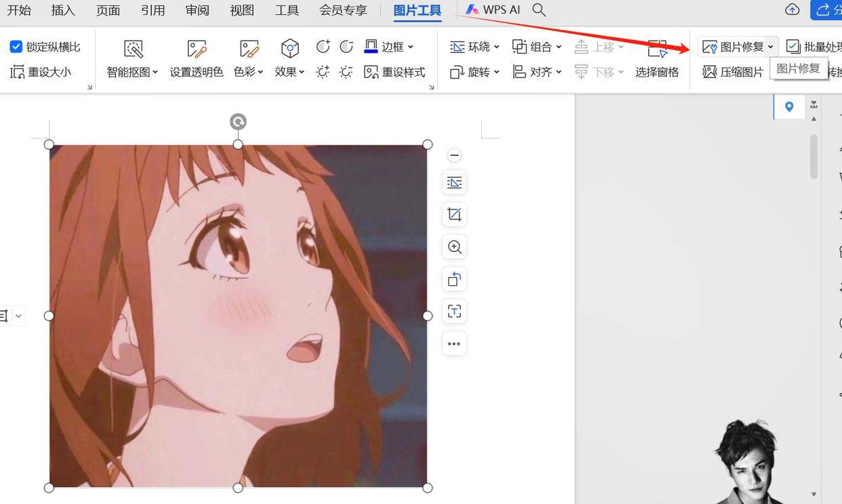Increase image contrast icon
The image size is (842, 504).
[323, 47]
